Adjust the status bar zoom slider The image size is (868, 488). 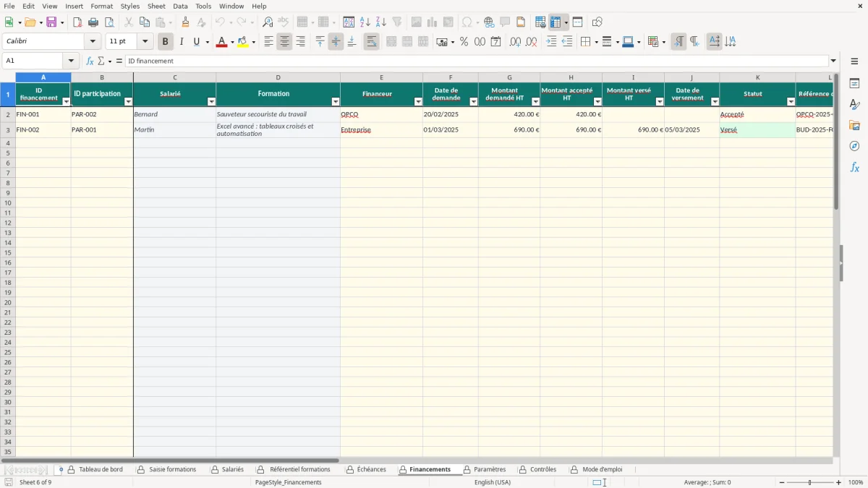[x=810, y=482]
